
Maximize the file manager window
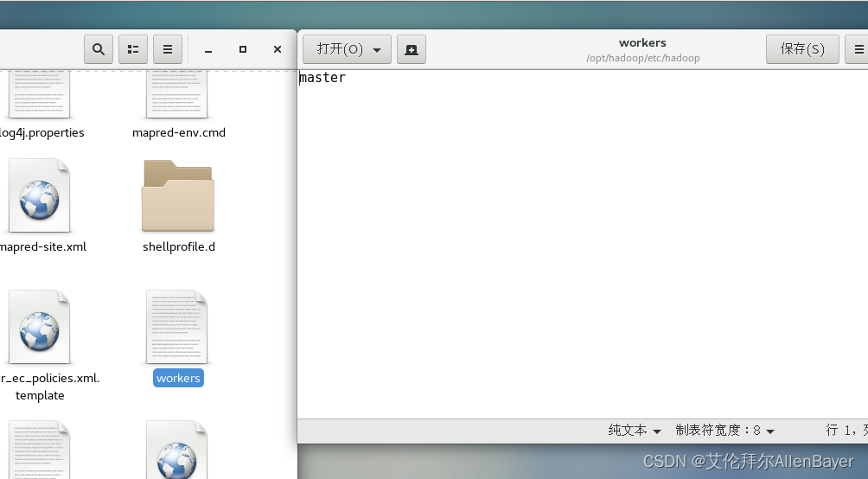(x=242, y=49)
